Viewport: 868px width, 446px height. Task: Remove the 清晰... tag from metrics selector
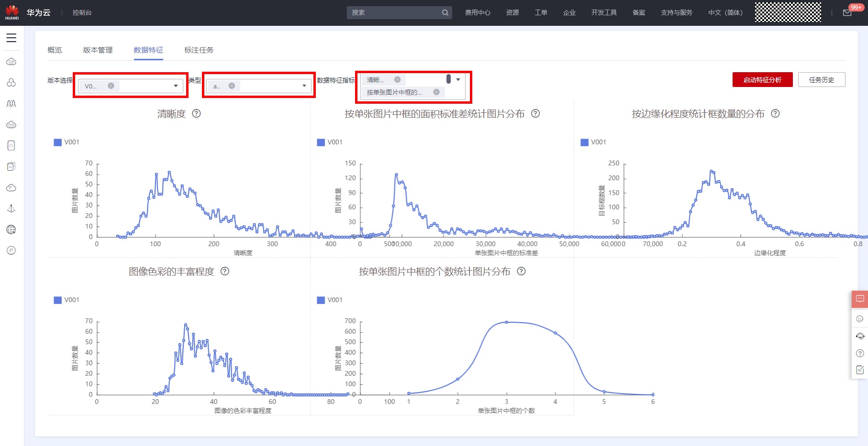coord(397,80)
